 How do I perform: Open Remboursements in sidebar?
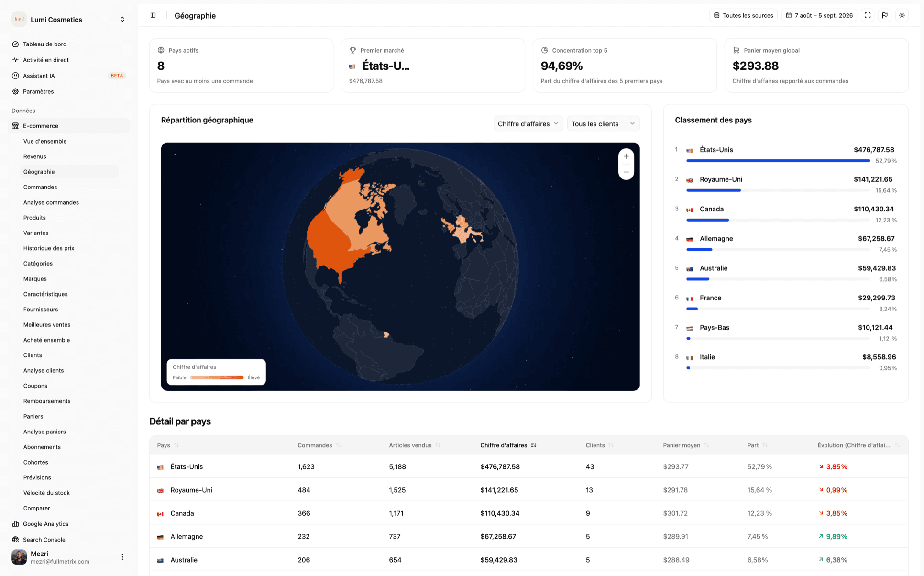(47, 401)
